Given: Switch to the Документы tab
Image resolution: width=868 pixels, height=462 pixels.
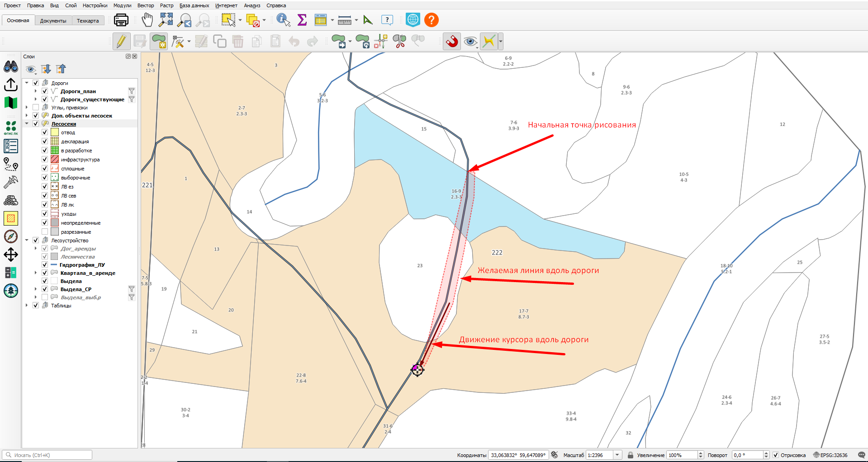Looking at the screenshot, I should [x=53, y=21].
